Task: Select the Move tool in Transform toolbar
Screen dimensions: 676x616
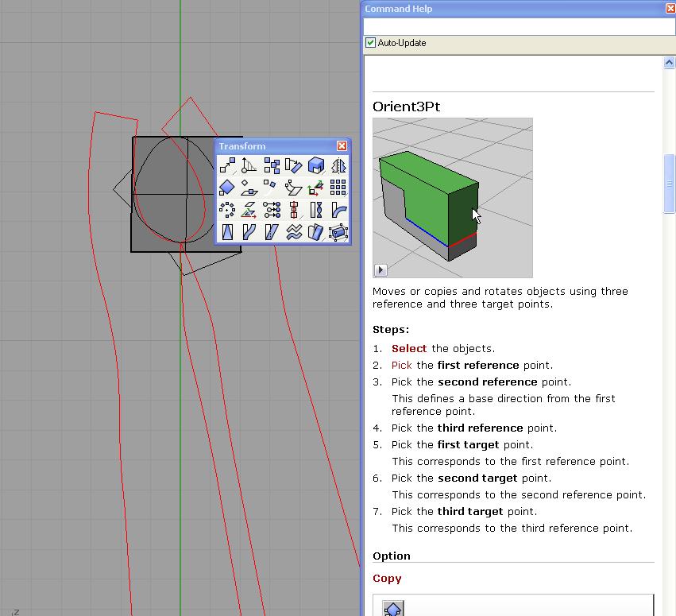Action: [x=227, y=165]
